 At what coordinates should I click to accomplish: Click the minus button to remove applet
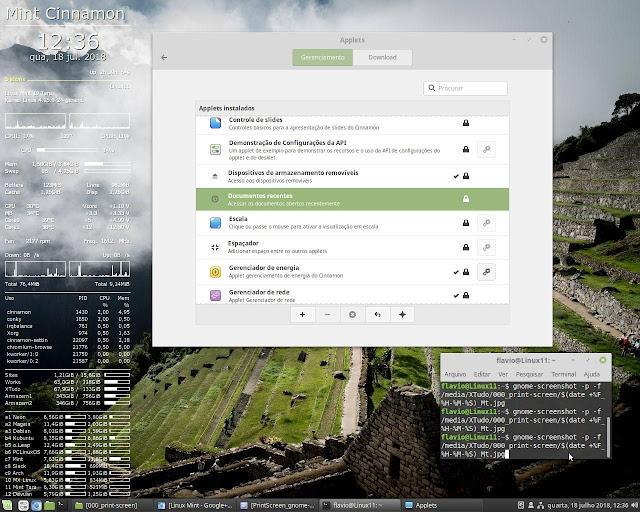(x=327, y=314)
